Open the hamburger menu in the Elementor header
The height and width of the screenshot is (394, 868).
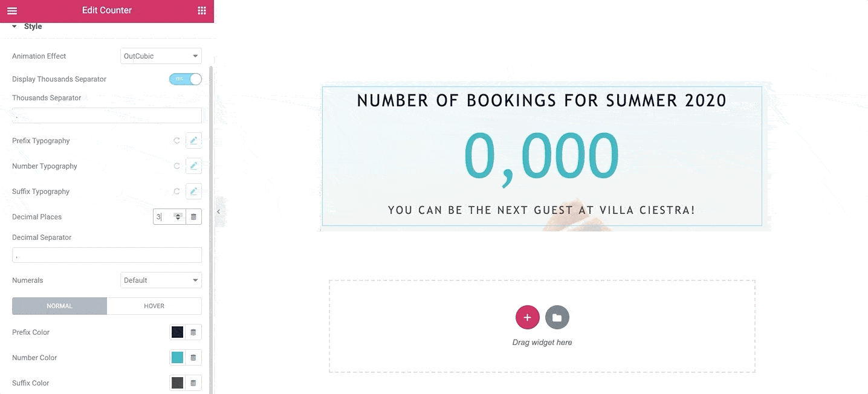(12, 10)
